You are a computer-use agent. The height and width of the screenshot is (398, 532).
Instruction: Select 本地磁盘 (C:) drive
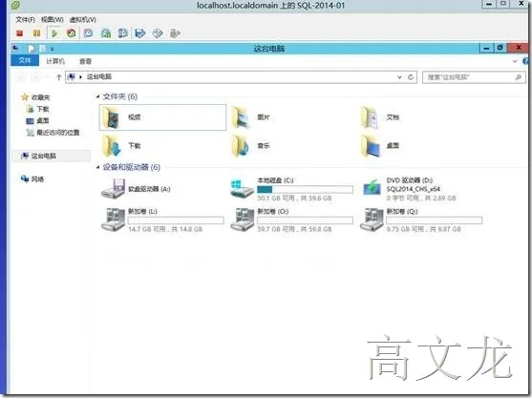pos(291,189)
